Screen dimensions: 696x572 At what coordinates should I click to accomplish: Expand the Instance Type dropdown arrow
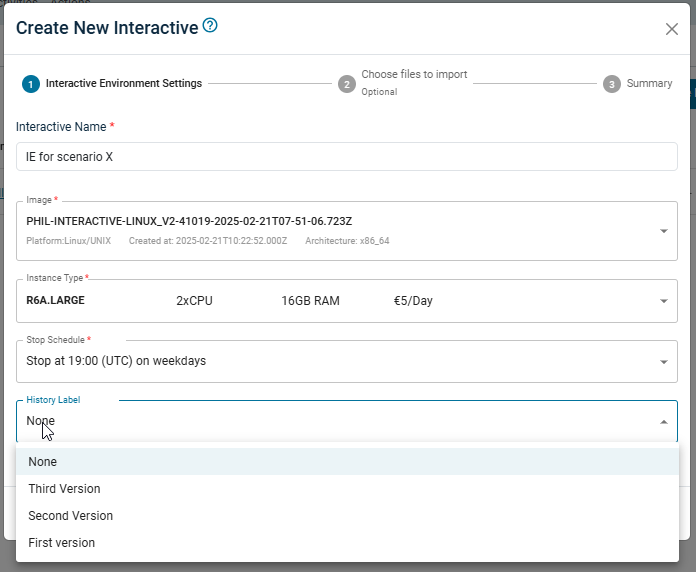[x=664, y=301]
